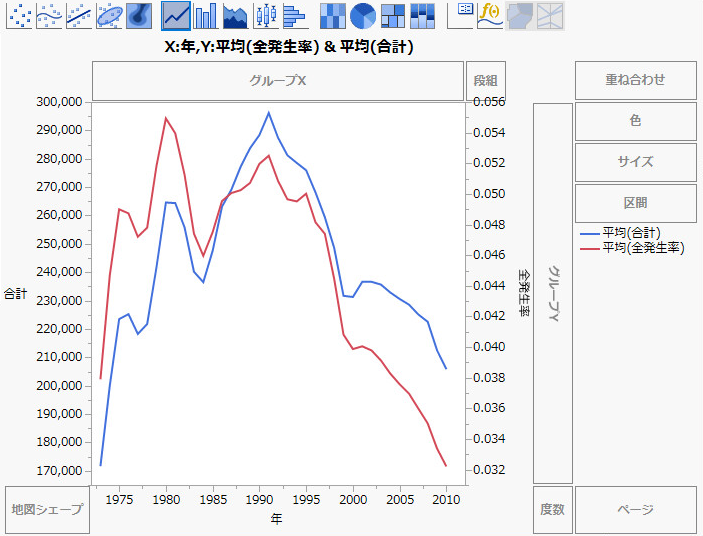Select the Bar chart element icon
The width and height of the screenshot is (703, 536).
pyautogui.click(x=206, y=15)
